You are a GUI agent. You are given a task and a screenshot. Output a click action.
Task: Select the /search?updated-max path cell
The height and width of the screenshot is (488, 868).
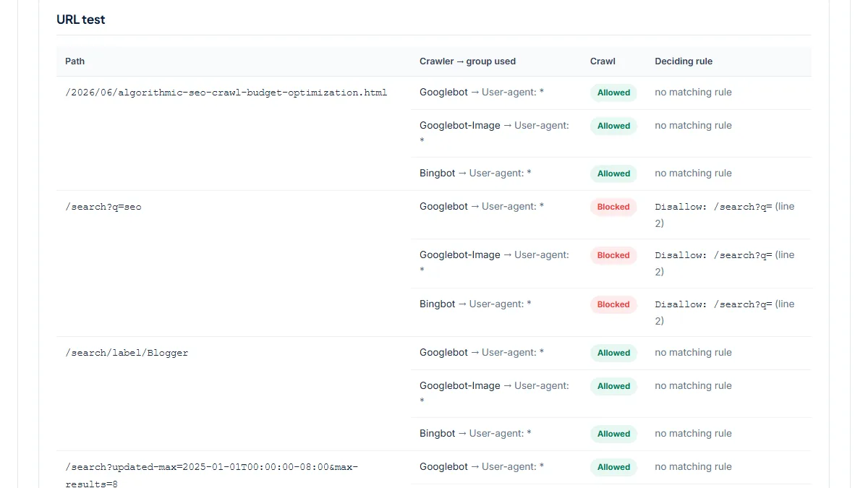[x=212, y=475]
